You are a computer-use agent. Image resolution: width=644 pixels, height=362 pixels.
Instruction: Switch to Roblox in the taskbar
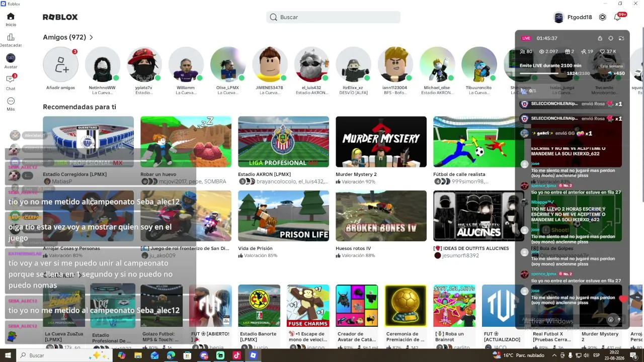tap(253, 355)
